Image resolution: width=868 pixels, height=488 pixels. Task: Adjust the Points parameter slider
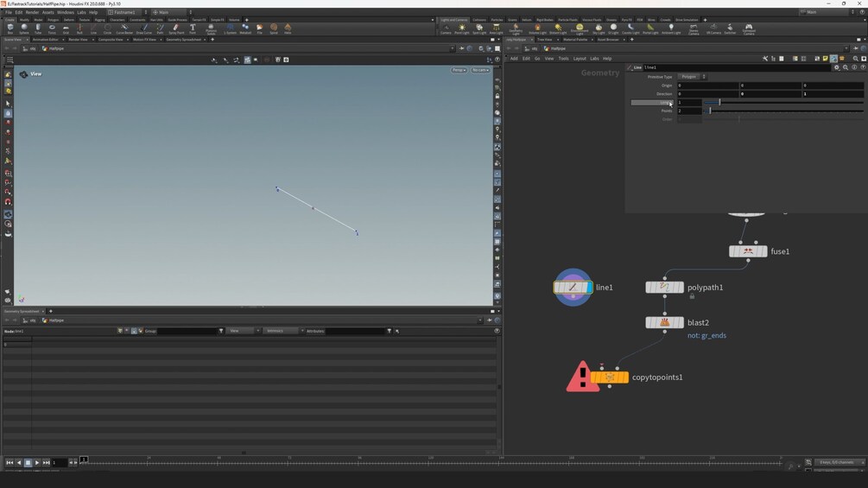pos(782,111)
